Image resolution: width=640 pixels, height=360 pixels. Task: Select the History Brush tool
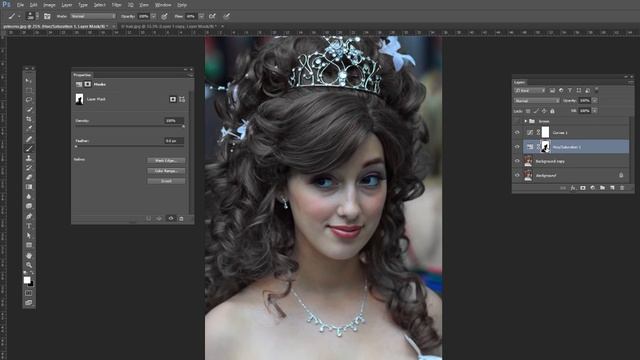(x=29, y=168)
